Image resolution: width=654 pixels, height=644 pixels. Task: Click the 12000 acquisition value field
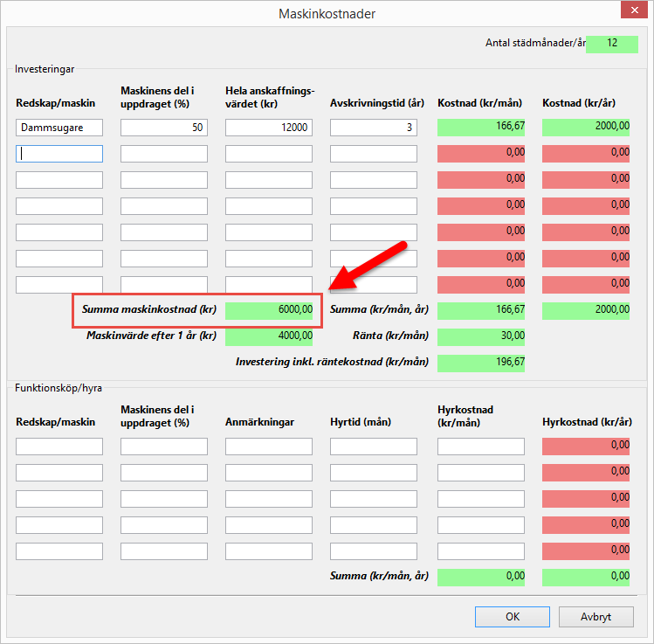click(269, 128)
